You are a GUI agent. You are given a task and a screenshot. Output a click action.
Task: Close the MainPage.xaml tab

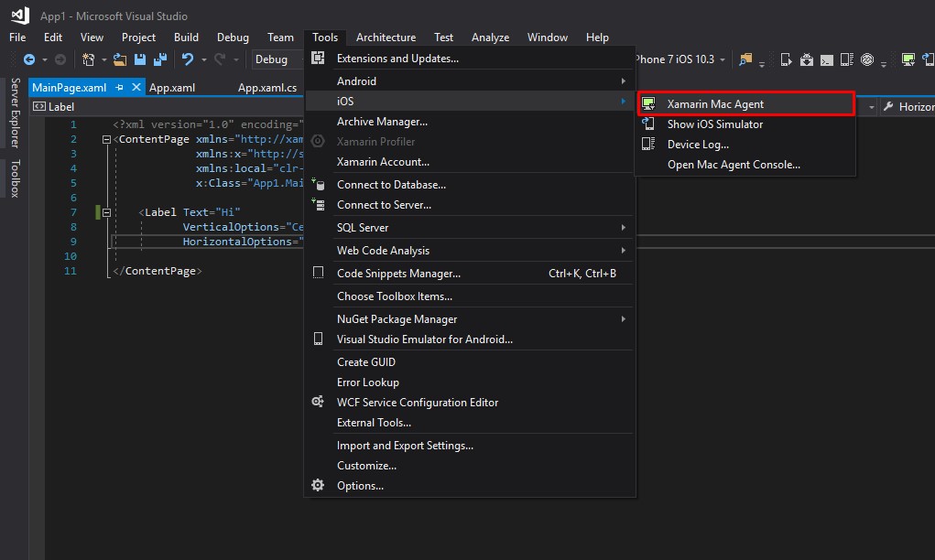click(136, 87)
